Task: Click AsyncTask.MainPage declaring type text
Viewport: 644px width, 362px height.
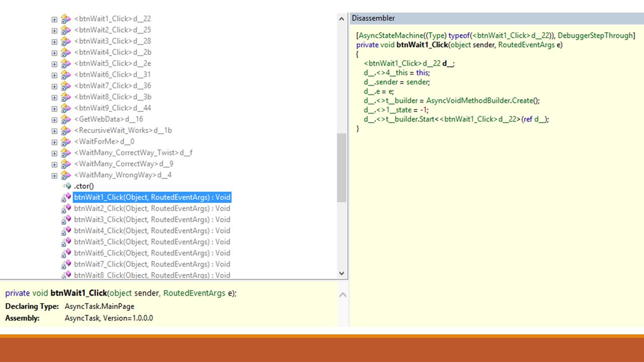Action: click(100, 306)
